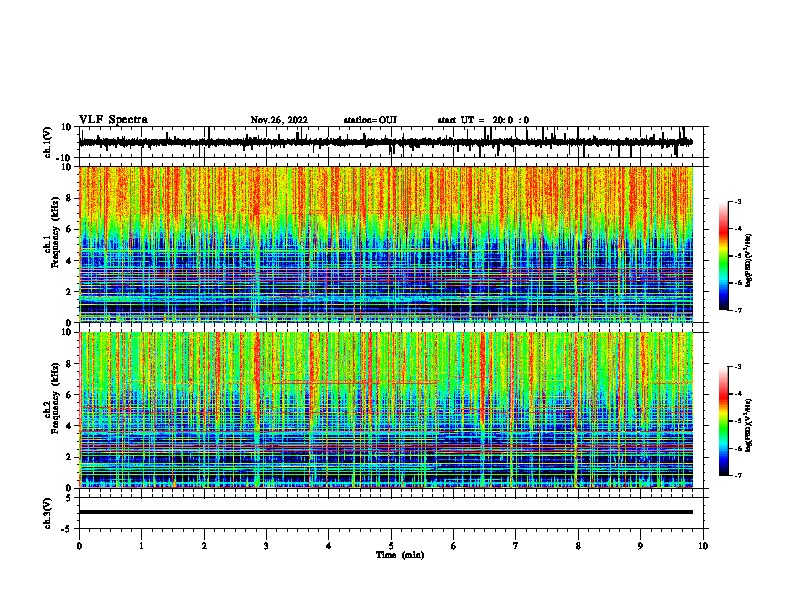
Task: Click time axis tick label "5"
Action: tap(391, 546)
